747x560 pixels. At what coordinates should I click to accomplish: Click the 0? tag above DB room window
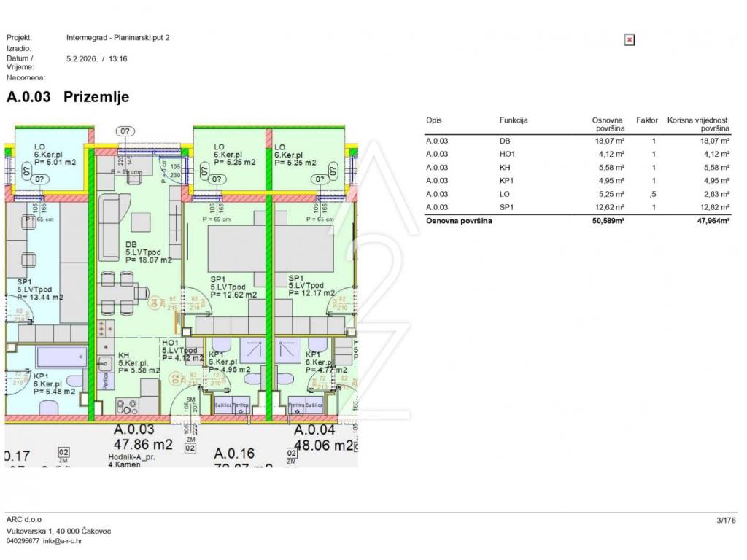[x=125, y=132]
